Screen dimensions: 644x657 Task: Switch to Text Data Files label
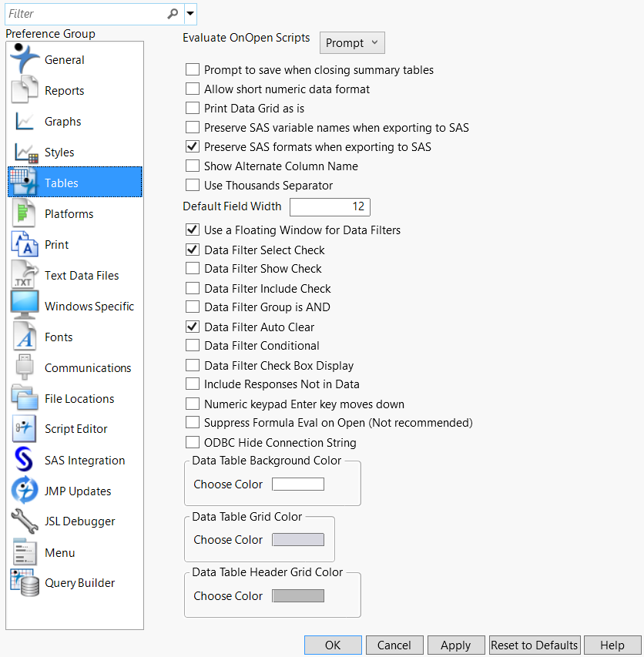(82, 275)
